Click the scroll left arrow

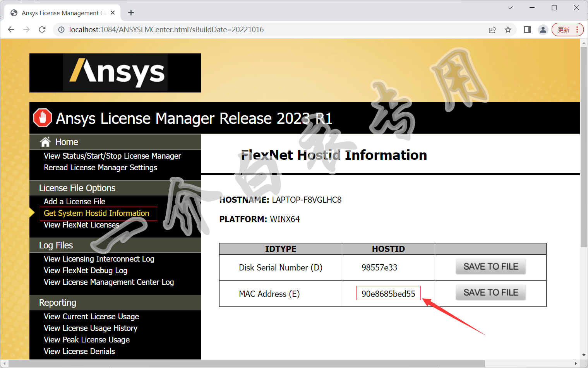pyautogui.click(x=4, y=364)
